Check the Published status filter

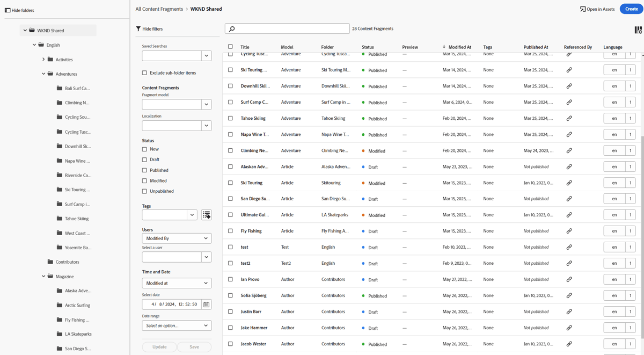point(144,170)
